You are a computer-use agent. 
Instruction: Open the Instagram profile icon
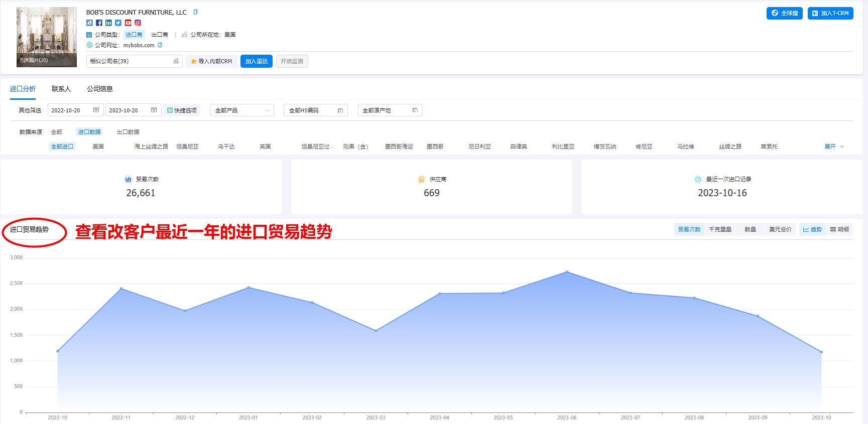138,23
